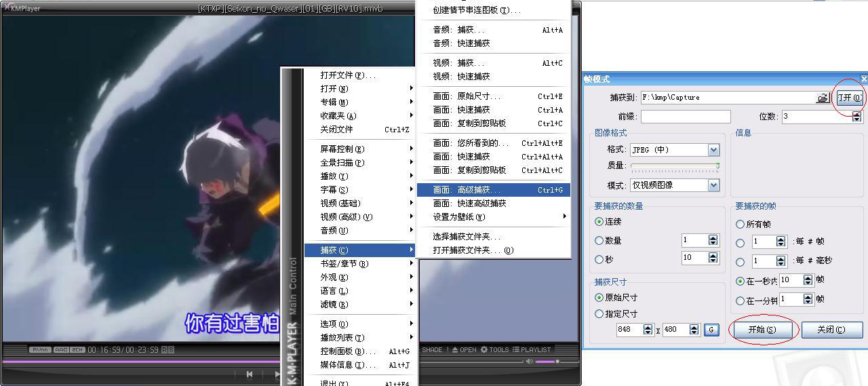This screenshot has width=868, height=386.
Task: Select the 每 # 毫秒 radio button
Action: (x=740, y=261)
